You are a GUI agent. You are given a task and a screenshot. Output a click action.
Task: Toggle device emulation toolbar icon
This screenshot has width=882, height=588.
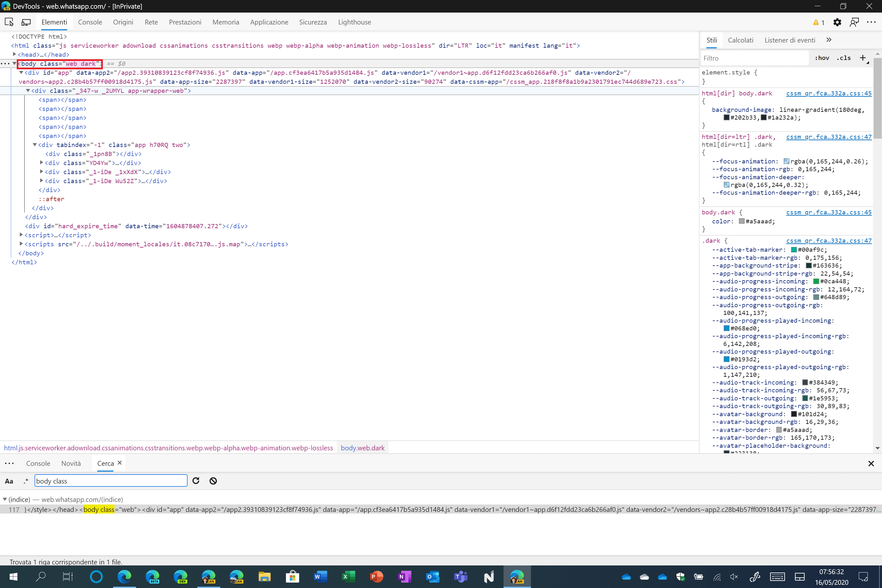click(x=26, y=22)
